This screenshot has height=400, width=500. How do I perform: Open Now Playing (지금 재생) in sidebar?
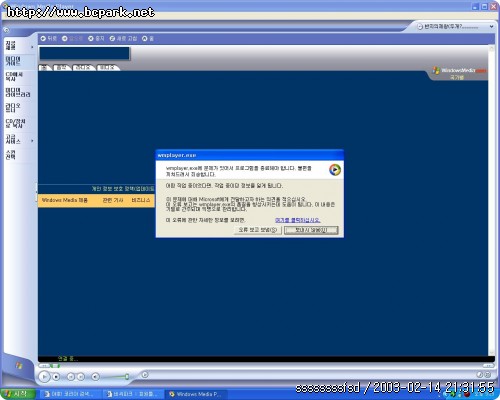[x=11, y=45]
